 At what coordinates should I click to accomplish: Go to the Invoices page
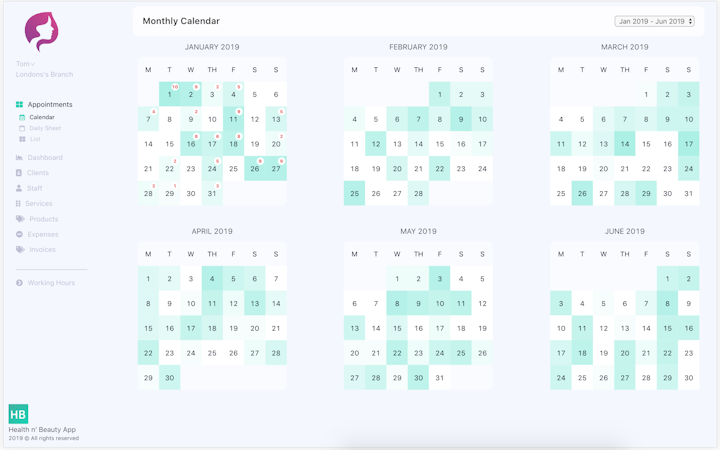click(42, 250)
